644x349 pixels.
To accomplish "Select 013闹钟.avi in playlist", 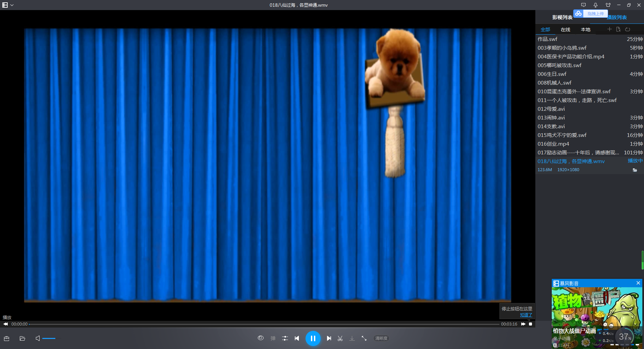I will click(590, 118).
